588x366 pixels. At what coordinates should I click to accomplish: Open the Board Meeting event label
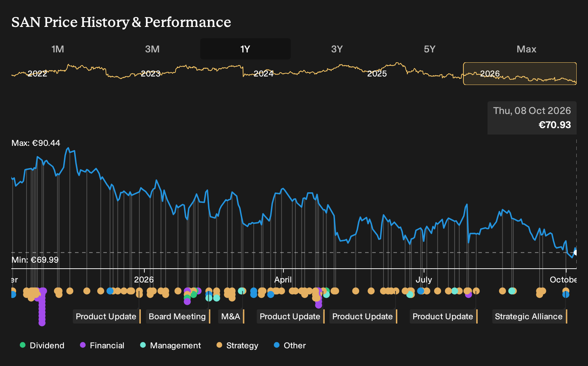click(x=178, y=316)
